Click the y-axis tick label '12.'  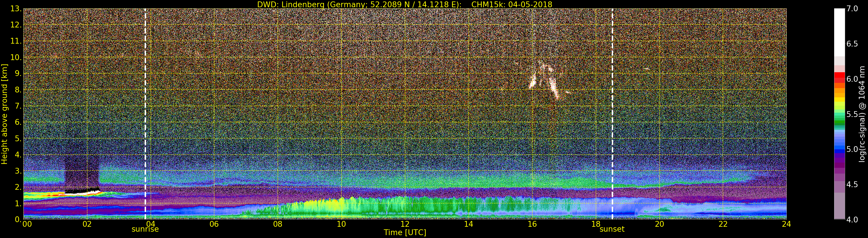click(x=16, y=25)
